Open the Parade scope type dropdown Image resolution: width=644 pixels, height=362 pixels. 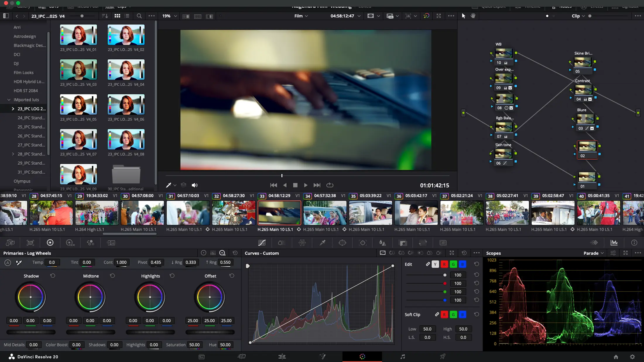click(x=594, y=253)
